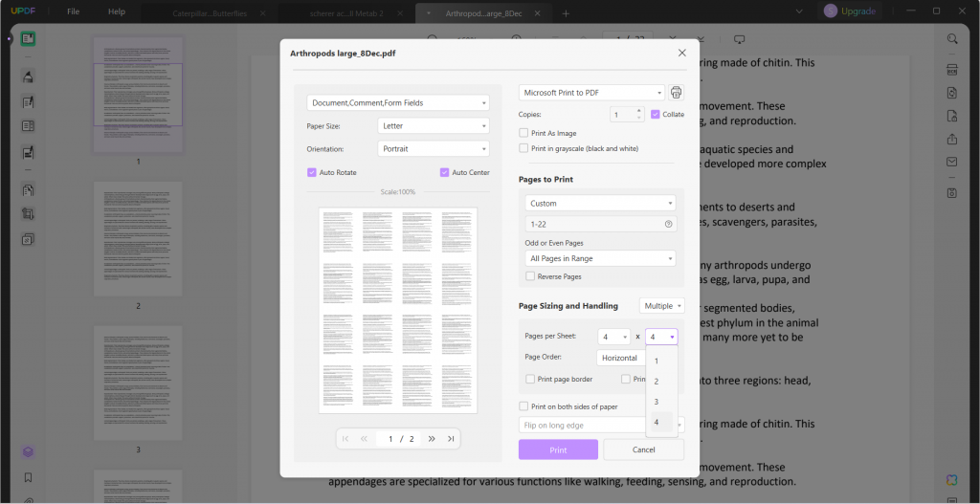Click the Search magnifier icon in right sidebar
980x504 pixels.
click(x=952, y=38)
